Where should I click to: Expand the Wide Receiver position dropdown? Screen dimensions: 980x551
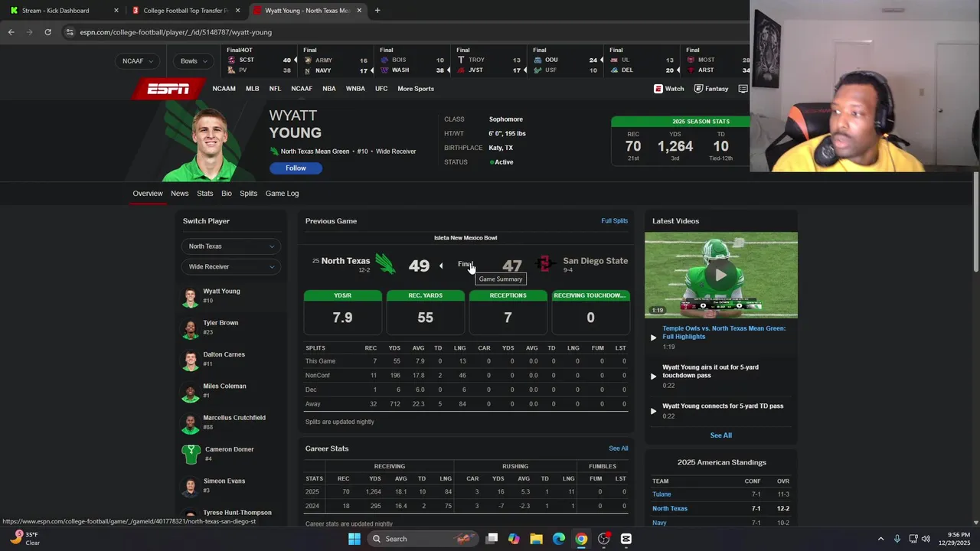[231, 267]
